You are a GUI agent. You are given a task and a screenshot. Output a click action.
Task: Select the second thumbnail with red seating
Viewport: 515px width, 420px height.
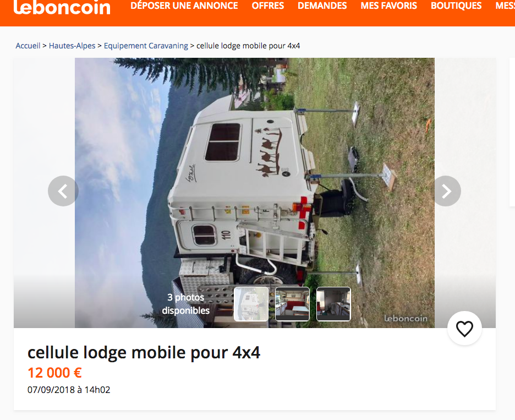292,304
